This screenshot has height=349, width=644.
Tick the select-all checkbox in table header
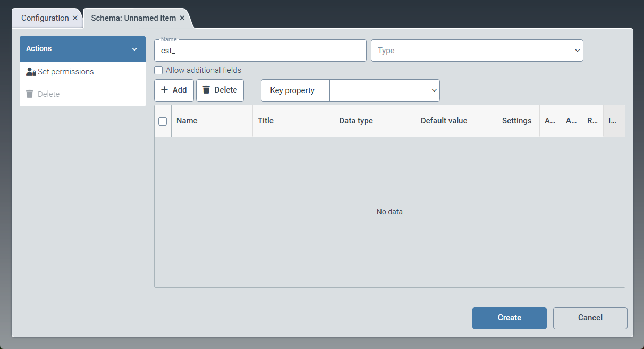[x=163, y=121]
